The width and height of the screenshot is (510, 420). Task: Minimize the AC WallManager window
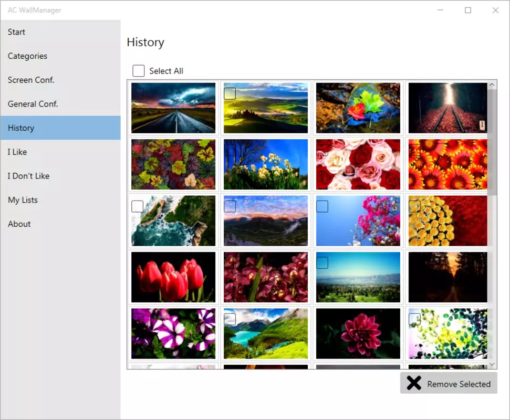pos(440,10)
